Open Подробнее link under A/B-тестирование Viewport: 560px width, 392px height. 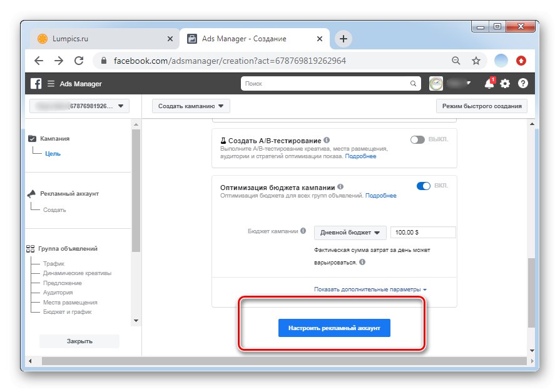(x=360, y=156)
